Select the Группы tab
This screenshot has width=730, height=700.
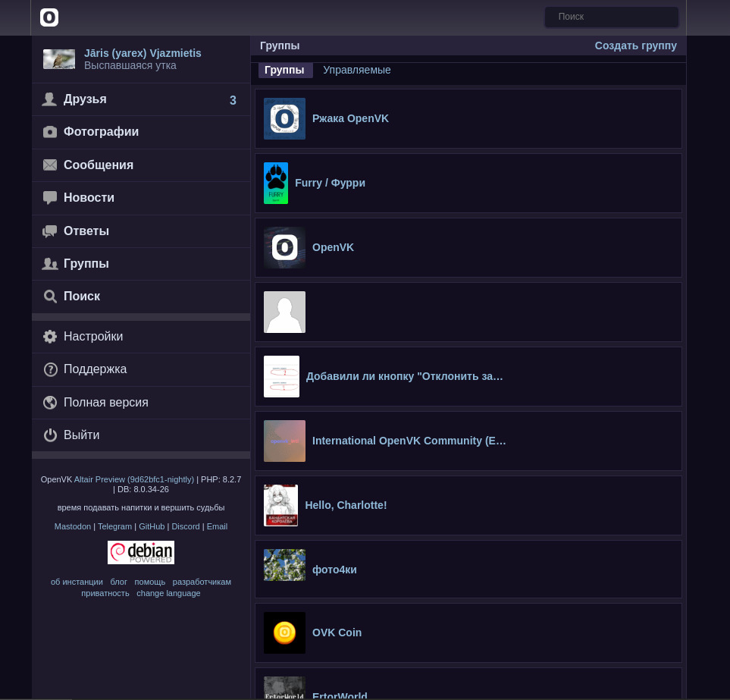tap(284, 71)
